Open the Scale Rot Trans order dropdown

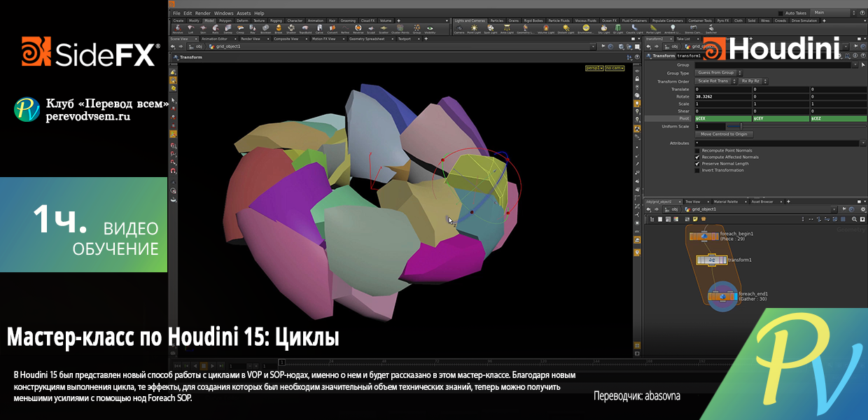point(716,81)
